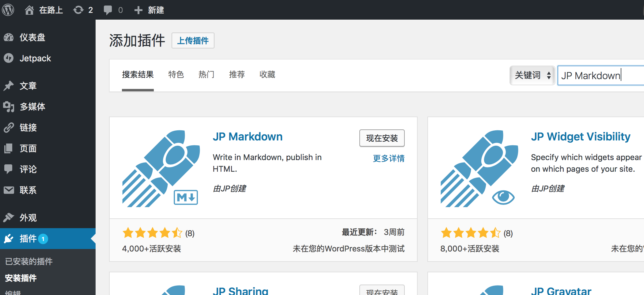This screenshot has width=644, height=295.
Task: Switch to the 特色 tab
Action: (176, 75)
